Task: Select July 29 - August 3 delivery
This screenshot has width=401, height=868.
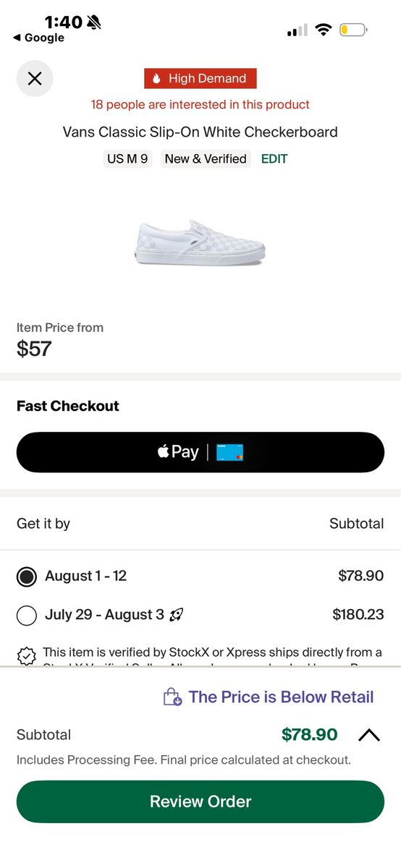Action: click(x=200, y=615)
